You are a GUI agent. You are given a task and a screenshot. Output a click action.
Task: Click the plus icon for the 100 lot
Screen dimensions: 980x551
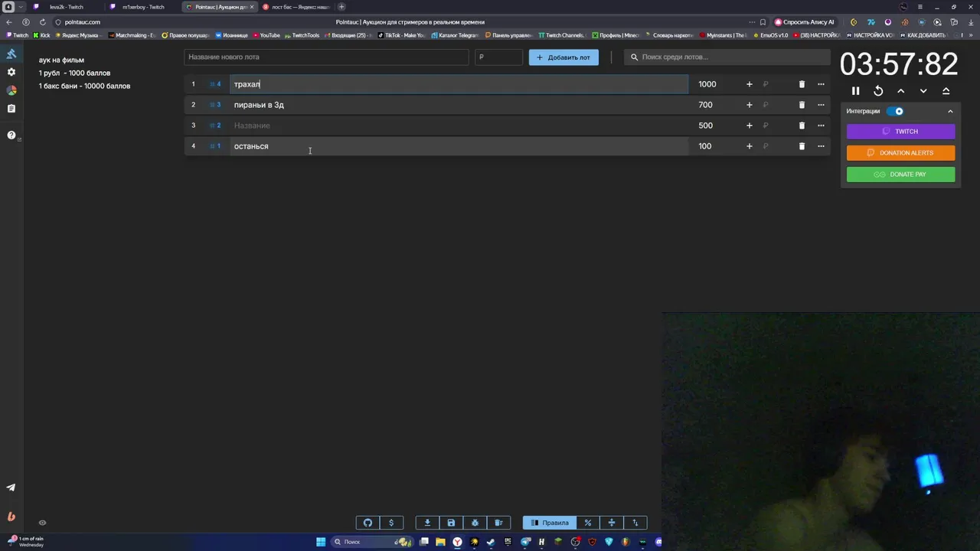point(750,146)
